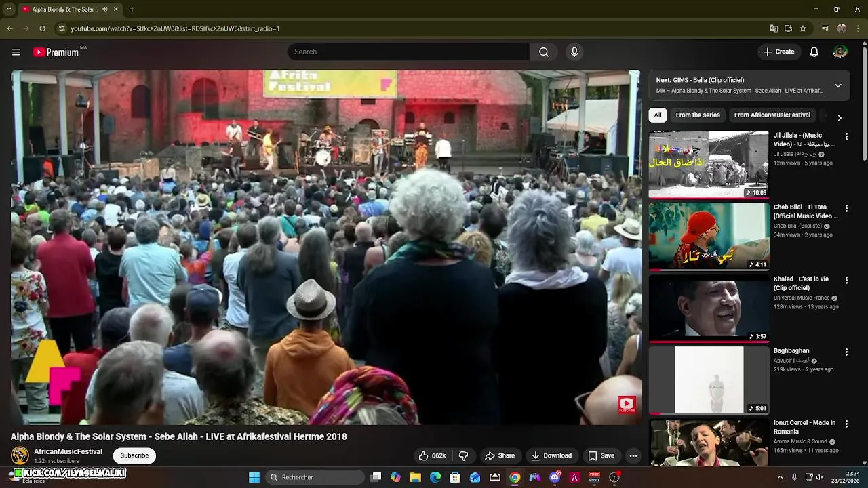Click the in-video Subscribe watermark
Image resolution: width=868 pixels, height=488 pixels.
click(627, 405)
